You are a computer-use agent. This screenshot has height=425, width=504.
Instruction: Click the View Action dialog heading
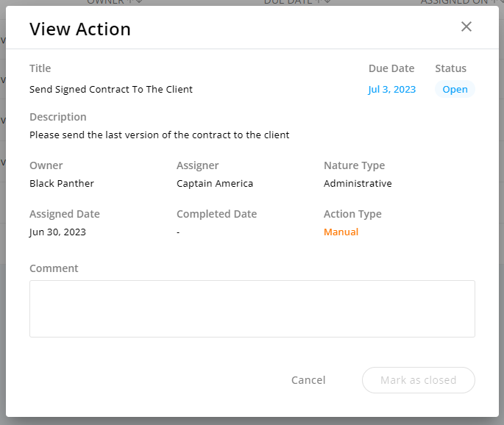point(80,29)
